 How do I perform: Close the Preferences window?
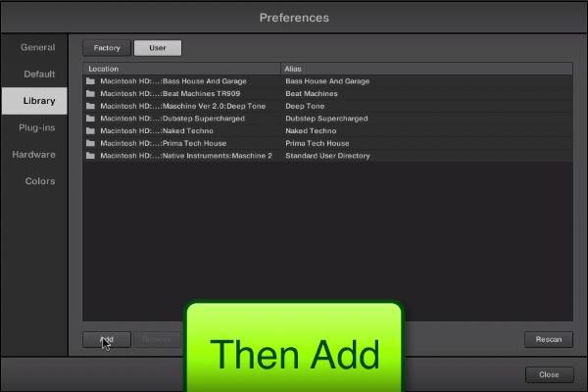coord(549,374)
